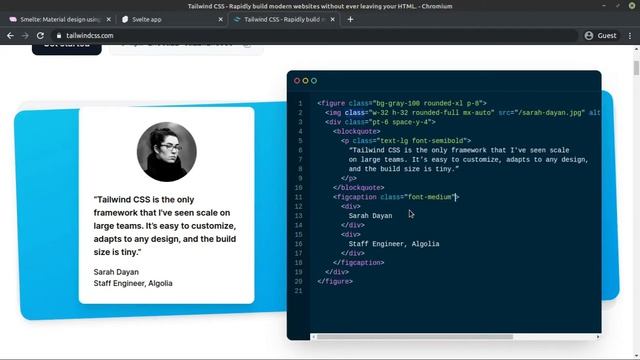This screenshot has width=640, height=360.
Task: Click the green dot in code window
Action: pyautogui.click(x=314, y=81)
